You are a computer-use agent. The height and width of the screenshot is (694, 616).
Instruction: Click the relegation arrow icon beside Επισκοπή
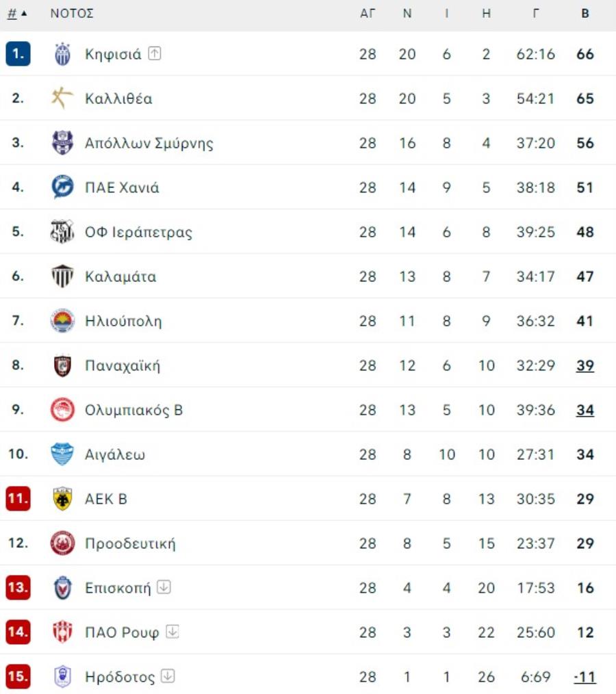tap(164, 587)
